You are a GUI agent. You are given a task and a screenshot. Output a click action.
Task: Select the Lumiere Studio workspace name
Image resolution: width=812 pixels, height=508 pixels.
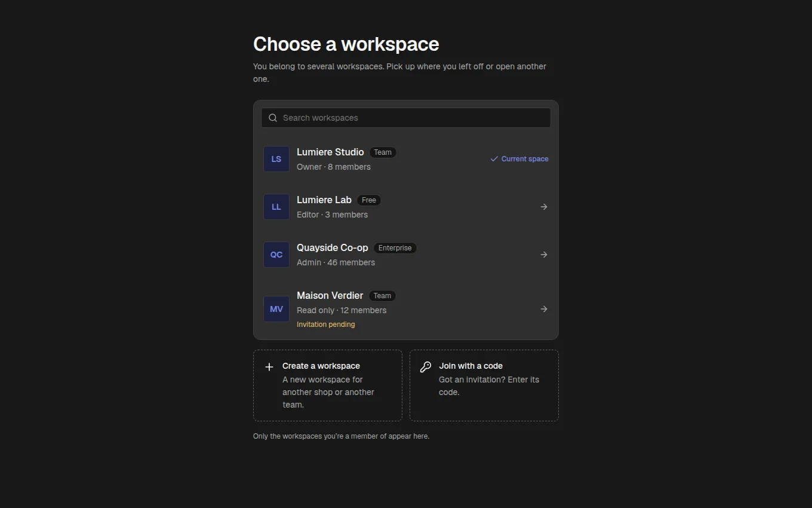click(330, 152)
